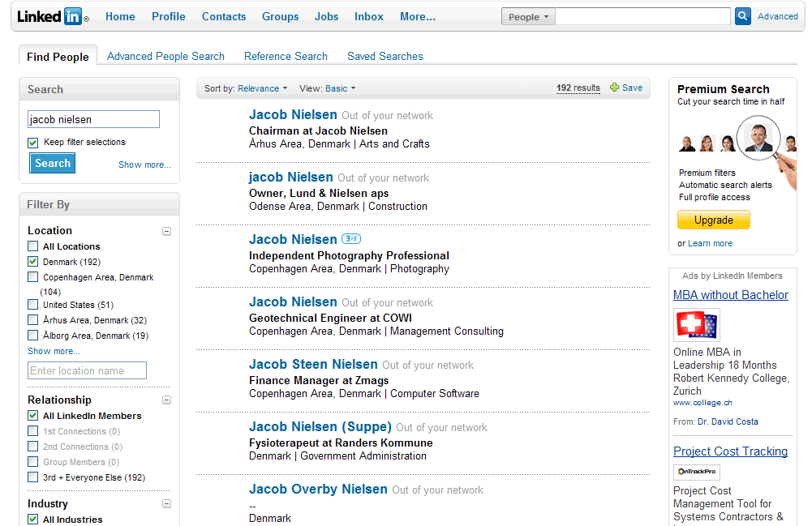Uncheck the Denmark (192) location filter
The height and width of the screenshot is (526, 812).
point(33,262)
